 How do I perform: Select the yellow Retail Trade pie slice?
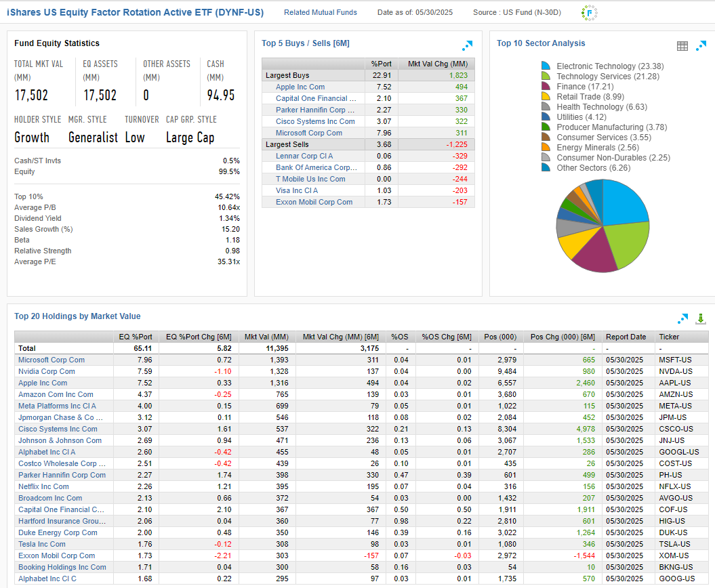[577, 240]
